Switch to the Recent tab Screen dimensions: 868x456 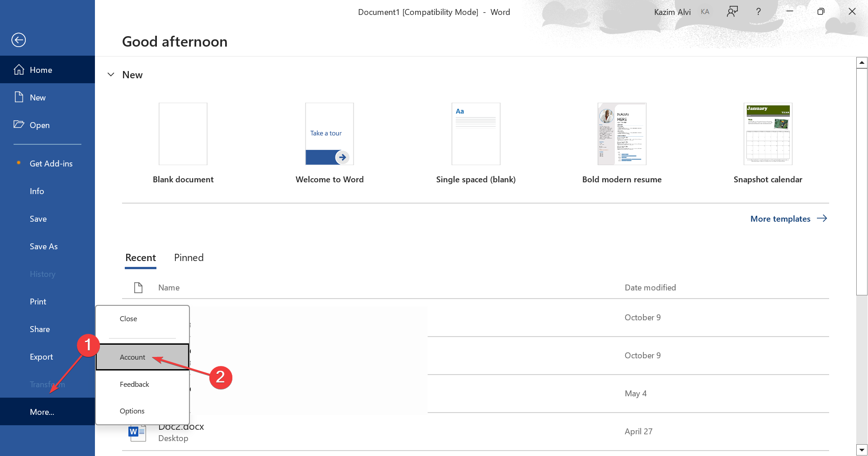point(141,258)
